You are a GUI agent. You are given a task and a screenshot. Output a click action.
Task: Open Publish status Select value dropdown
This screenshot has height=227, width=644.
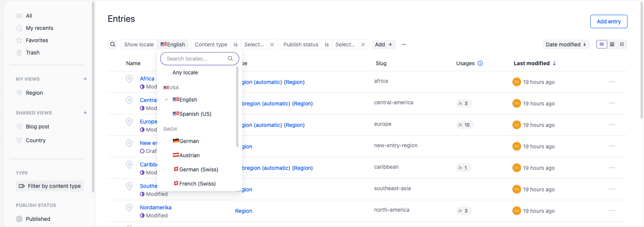(x=345, y=44)
